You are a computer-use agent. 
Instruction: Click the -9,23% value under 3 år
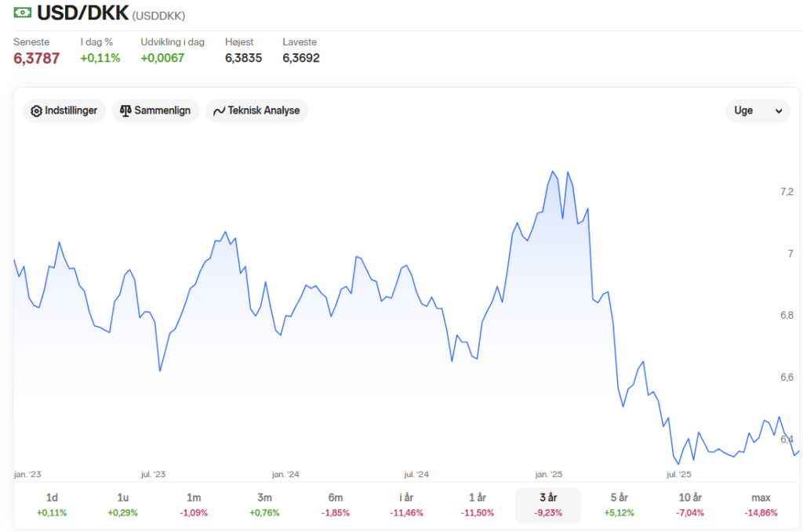tap(548, 512)
